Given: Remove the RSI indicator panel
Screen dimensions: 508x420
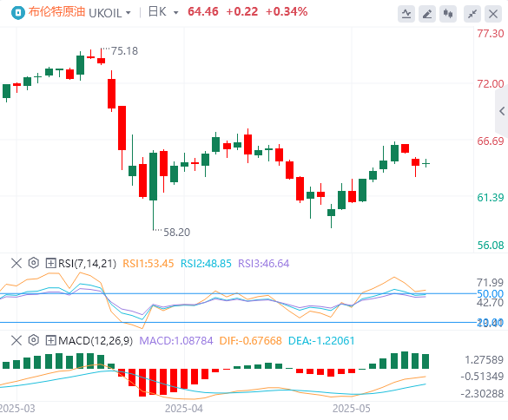Looking at the screenshot, I should click(x=16, y=263).
